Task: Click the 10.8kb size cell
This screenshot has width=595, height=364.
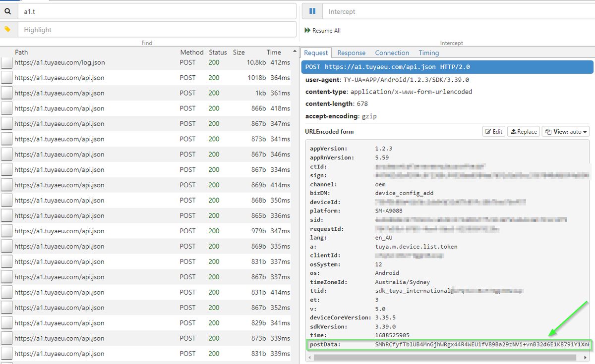Action: 257,62
